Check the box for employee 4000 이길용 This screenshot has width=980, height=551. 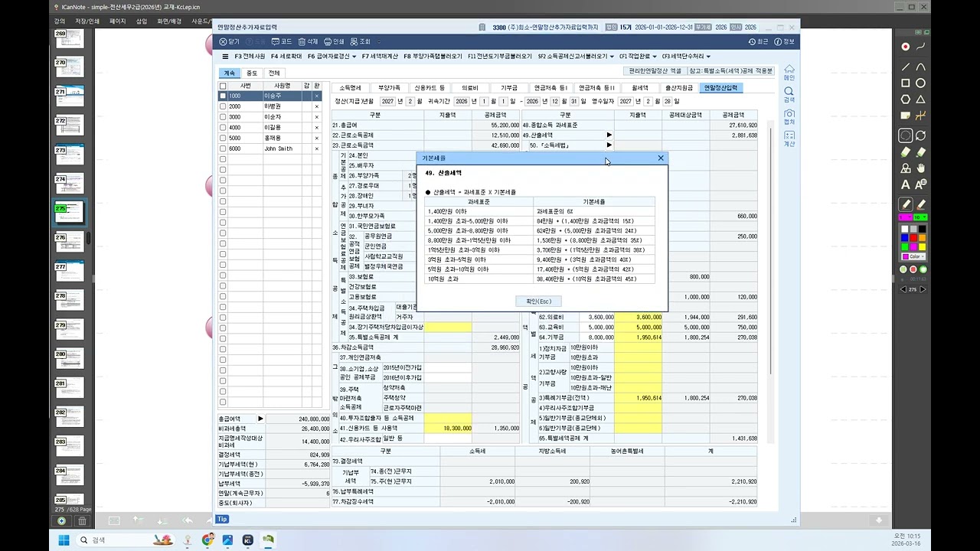[223, 128]
